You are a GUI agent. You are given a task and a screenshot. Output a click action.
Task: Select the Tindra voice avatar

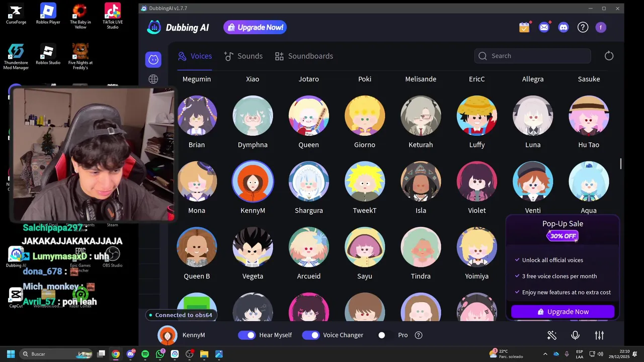click(421, 247)
